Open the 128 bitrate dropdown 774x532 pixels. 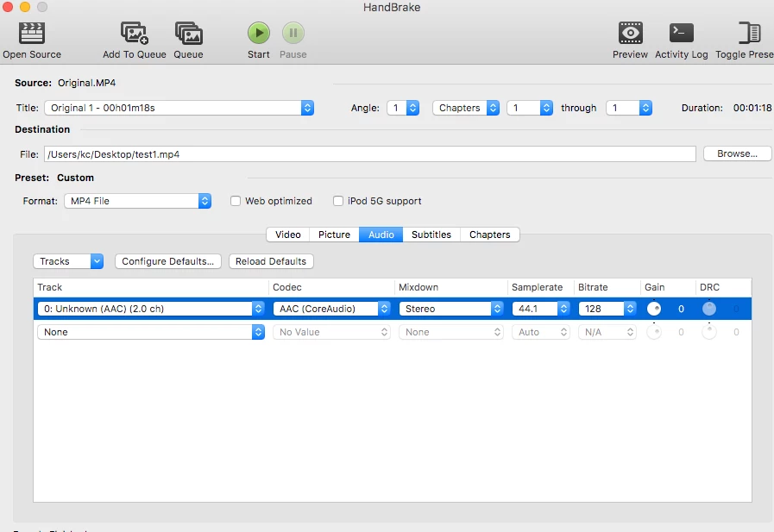[607, 309]
